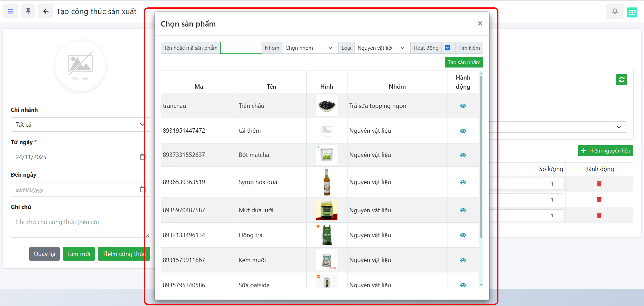Image resolution: width=644 pixels, height=306 pixels.
Task: View details of Trân châu product
Action: pyautogui.click(x=463, y=106)
